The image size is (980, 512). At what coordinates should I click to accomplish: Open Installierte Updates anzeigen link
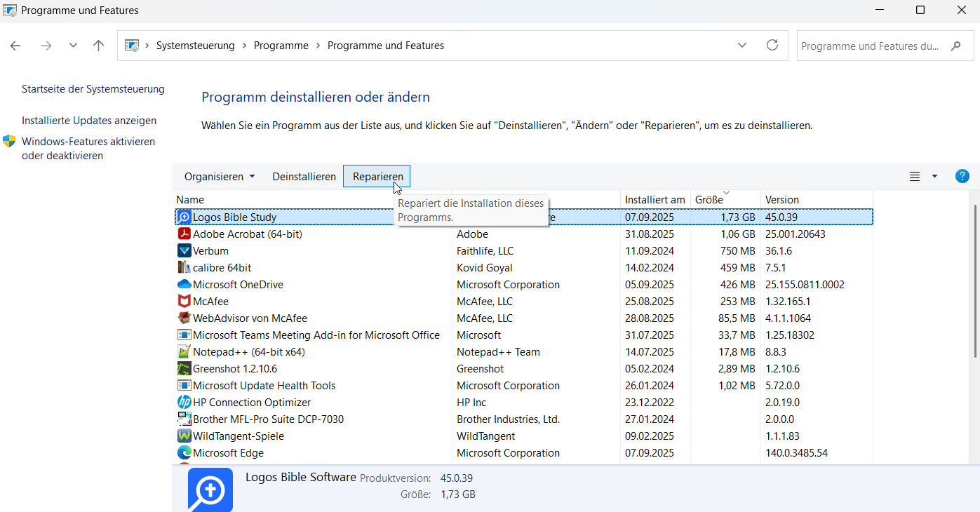coord(89,121)
